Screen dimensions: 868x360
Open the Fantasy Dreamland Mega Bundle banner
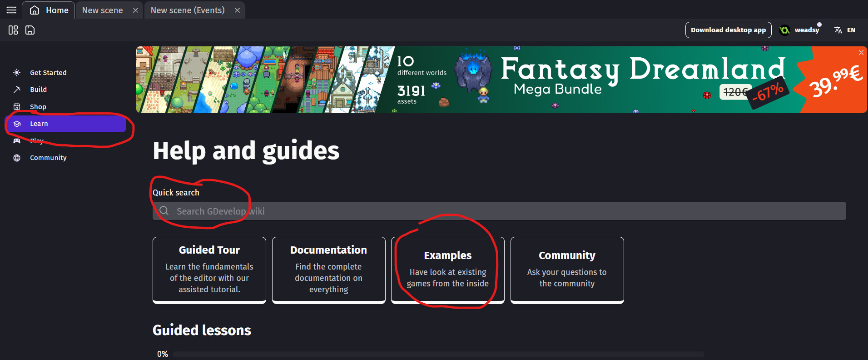point(501,80)
